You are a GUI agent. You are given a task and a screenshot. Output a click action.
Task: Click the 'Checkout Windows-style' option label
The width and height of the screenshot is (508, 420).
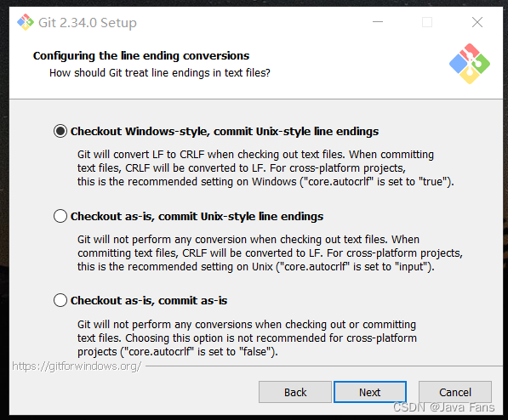pyautogui.click(x=225, y=132)
